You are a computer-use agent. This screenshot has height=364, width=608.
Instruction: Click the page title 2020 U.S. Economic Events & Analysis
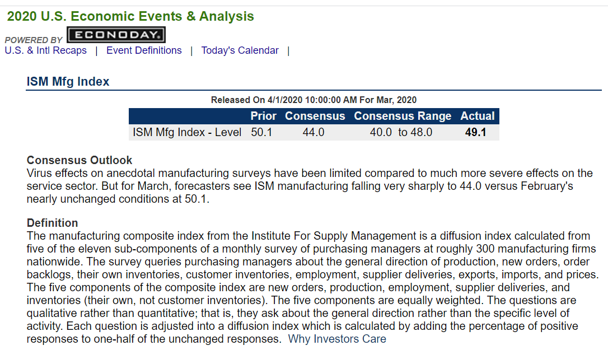click(130, 16)
